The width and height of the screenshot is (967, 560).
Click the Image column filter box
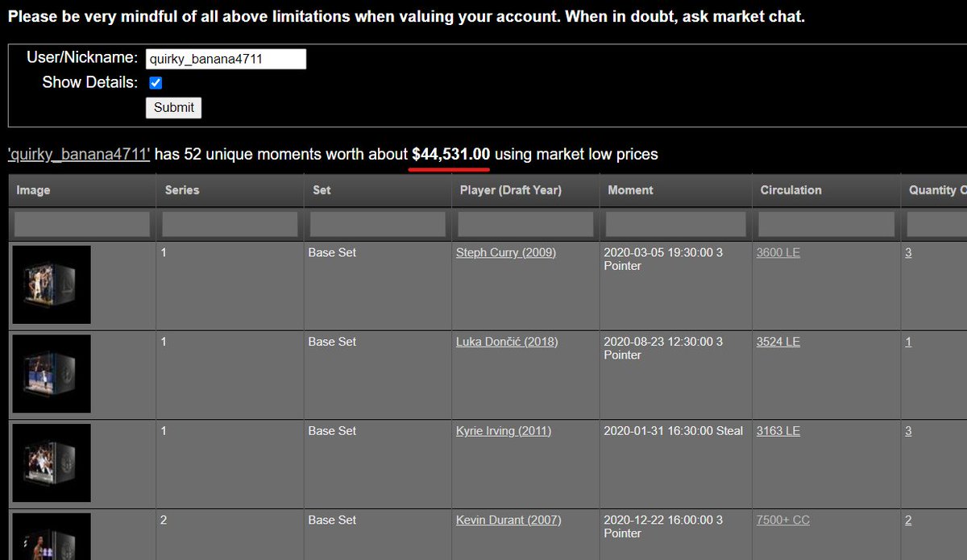pyautogui.click(x=81, y=224)
